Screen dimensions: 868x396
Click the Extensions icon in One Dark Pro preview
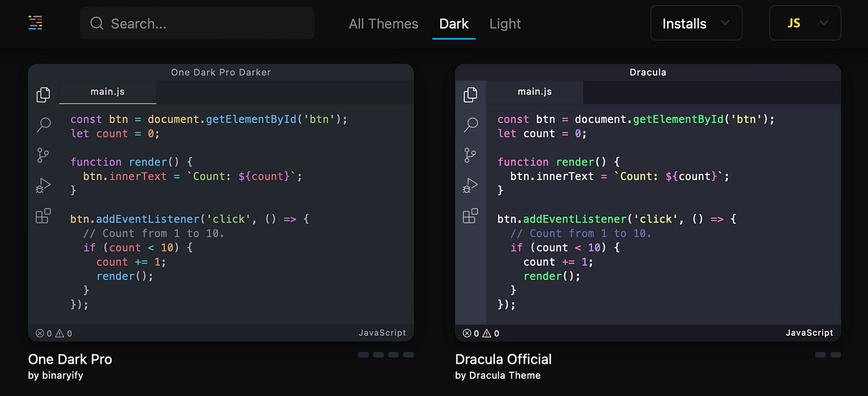[x=43, y=215]
